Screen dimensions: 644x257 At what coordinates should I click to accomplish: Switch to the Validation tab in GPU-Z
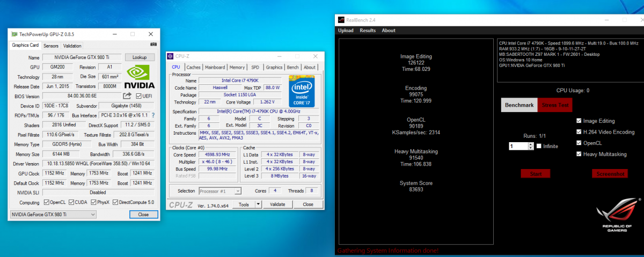tap(72, 46)
